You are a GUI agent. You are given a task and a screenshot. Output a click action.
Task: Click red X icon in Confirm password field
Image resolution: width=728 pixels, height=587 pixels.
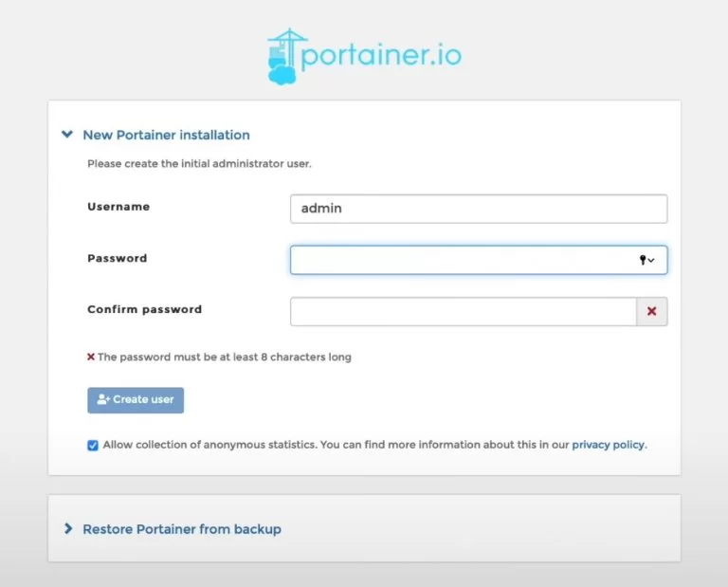[652, 311]
